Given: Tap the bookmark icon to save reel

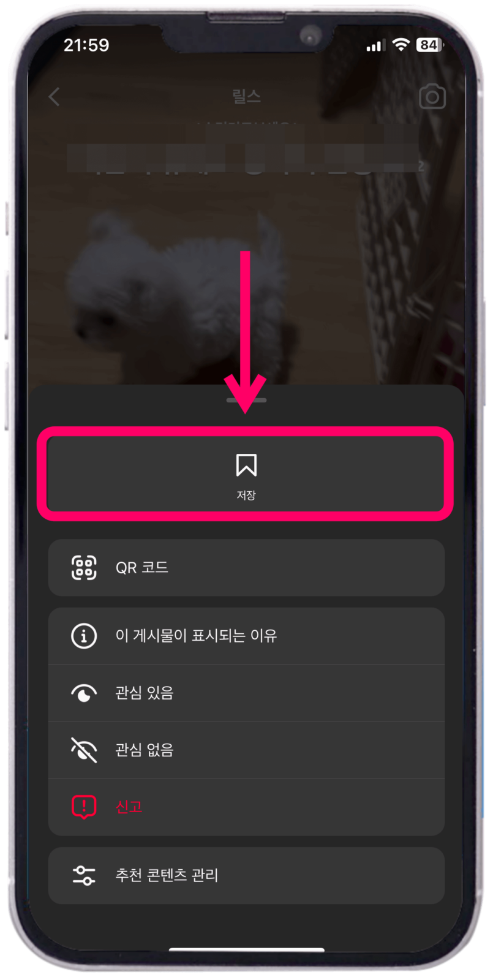Looking at the screenshot, I should click(246, 465).
